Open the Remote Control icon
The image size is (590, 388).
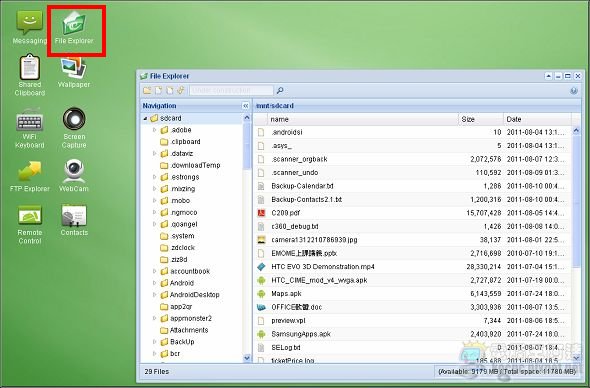tap(29, 224)
